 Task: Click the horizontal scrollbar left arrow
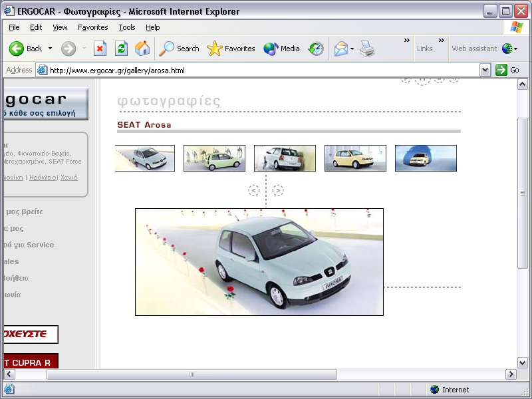coord(9,374)
